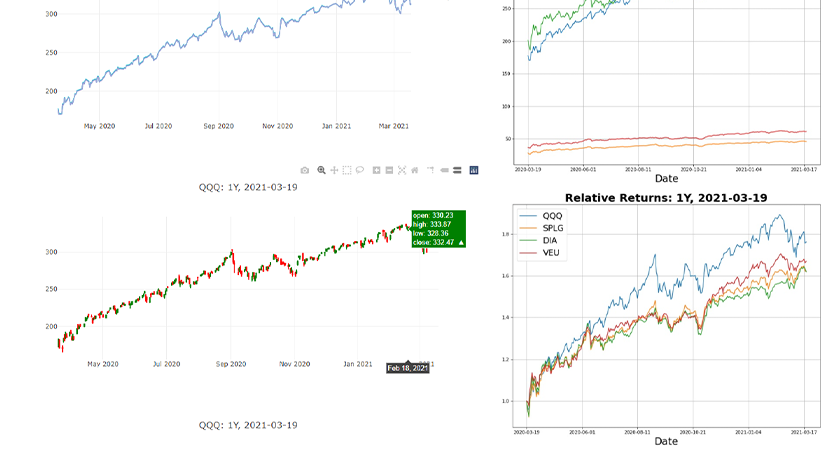Choose the Lasso Select tool

[x=360, y=170]
